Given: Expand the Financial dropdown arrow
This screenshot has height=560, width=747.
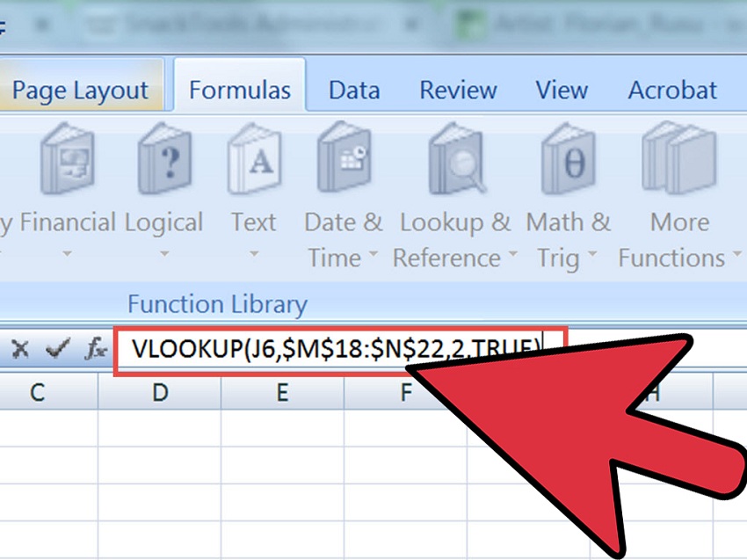Looking at the screenshot, I should (68, 253).
